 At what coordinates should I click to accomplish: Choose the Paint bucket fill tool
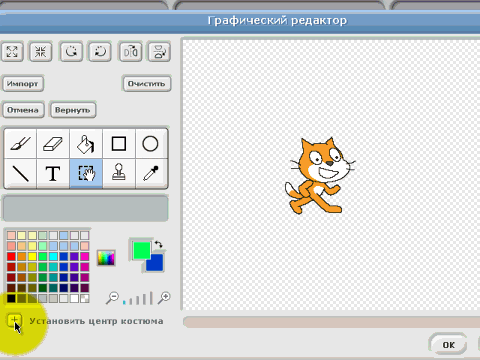86,144
